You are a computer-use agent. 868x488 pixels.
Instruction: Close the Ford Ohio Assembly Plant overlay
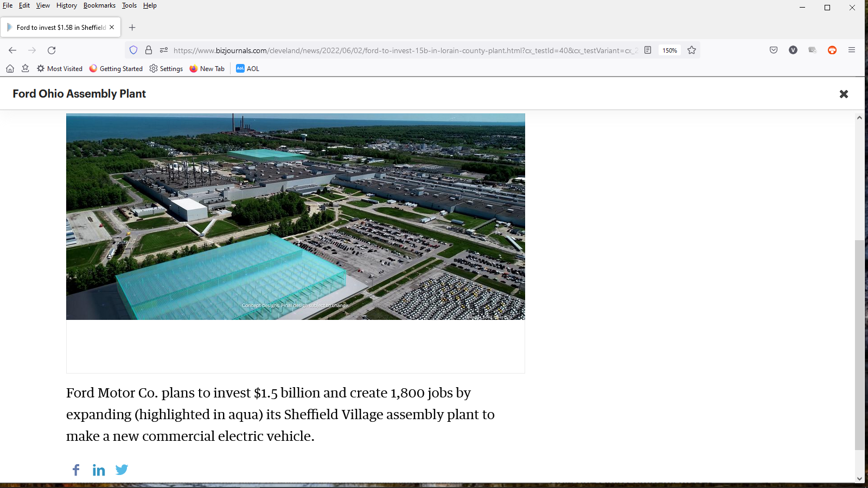(844, 94)
